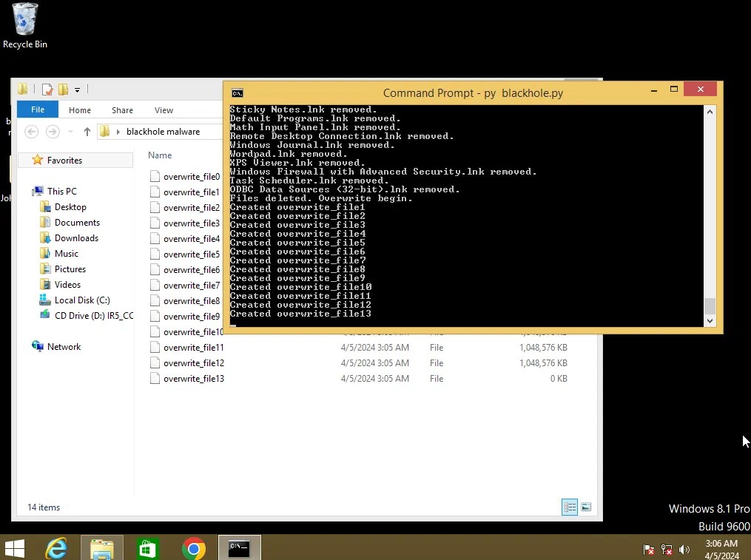
Task: Click the Name column header
Action: pyautogui.click(x=160, y=155)
